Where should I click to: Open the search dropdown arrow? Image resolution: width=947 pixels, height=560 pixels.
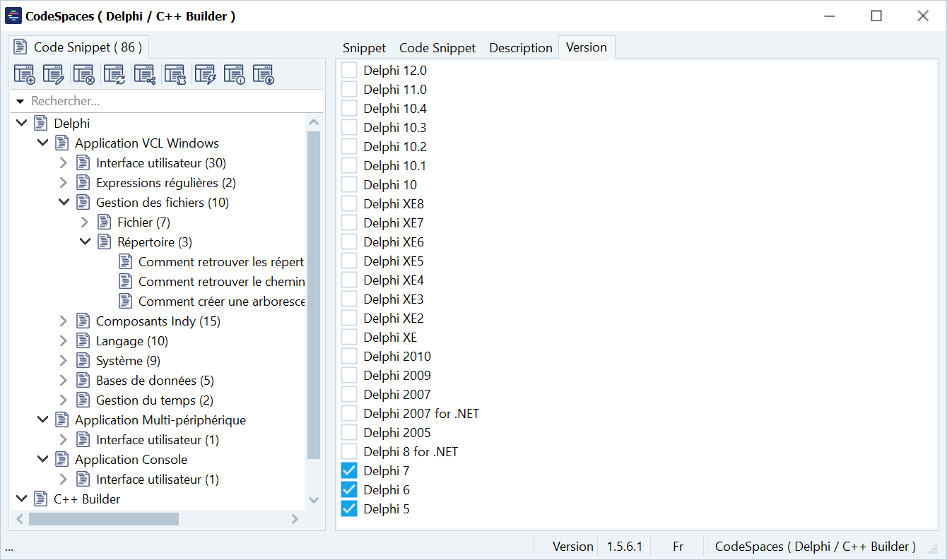coord(20,102)
